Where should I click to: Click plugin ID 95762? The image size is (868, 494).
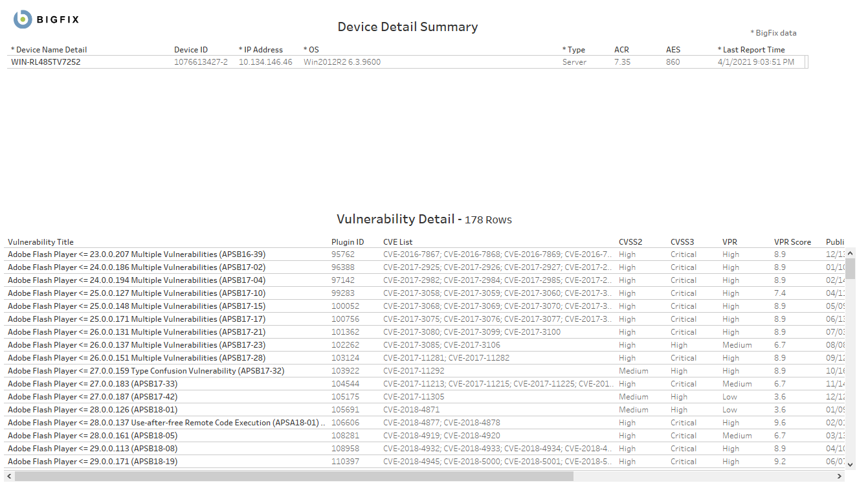point(343,254)
